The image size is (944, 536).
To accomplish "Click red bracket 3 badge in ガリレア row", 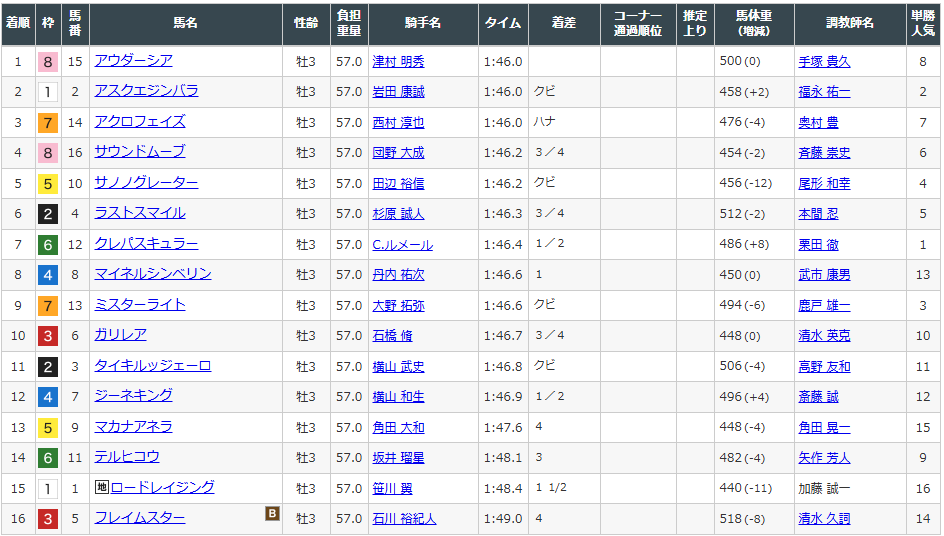I will 47,336.
